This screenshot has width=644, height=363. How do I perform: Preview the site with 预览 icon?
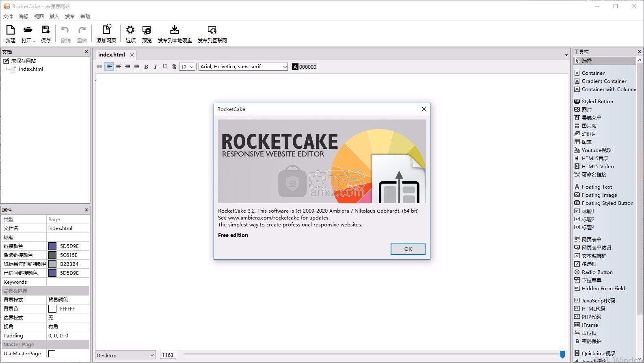[147, 34]
